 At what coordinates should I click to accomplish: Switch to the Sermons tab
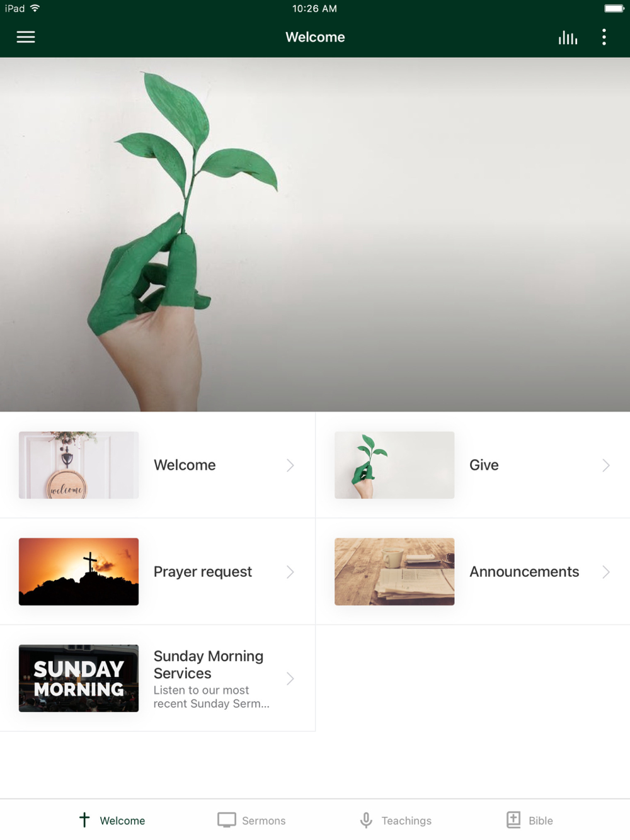click(x=251, y=820)
